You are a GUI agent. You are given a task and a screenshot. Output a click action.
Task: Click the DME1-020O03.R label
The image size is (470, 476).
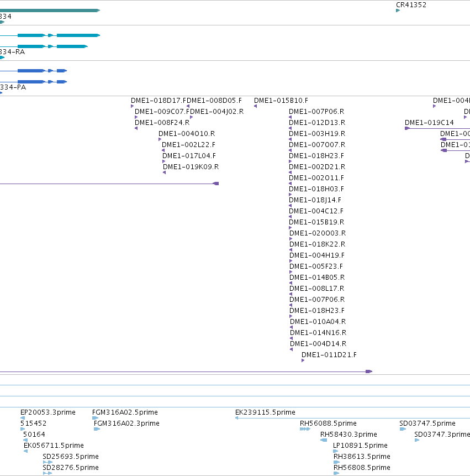click(x=318, y=233)
